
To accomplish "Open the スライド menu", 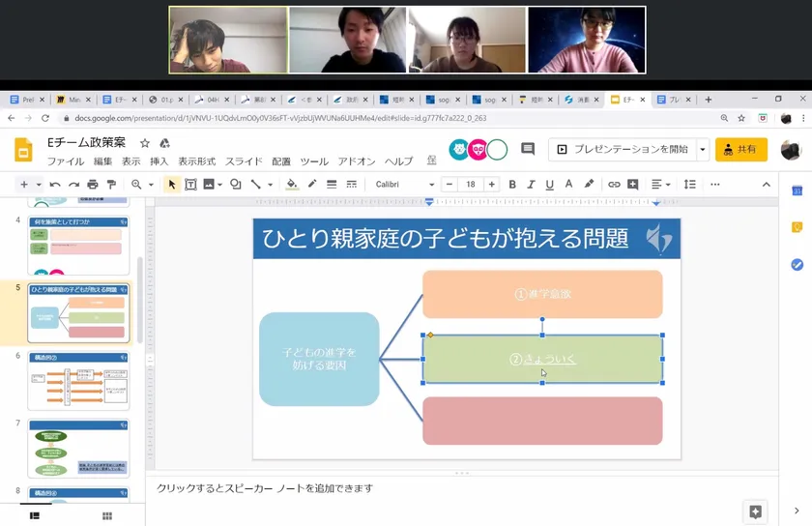I will point(245,161).
